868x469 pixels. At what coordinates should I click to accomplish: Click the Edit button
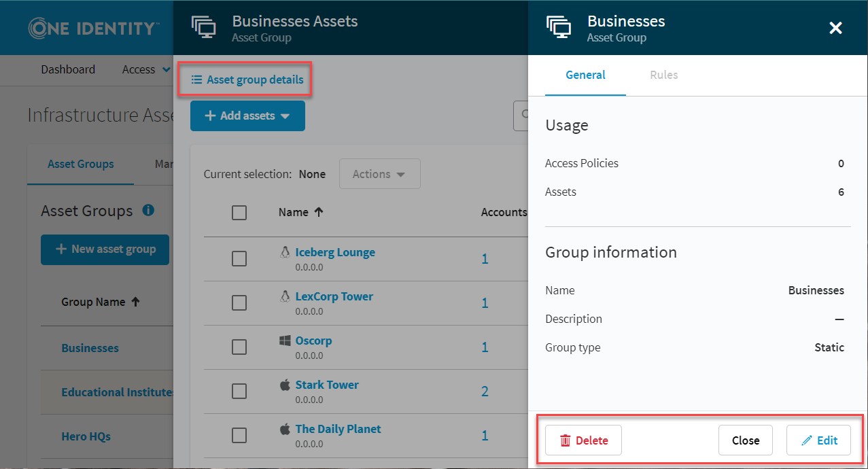tap(819, 440)
